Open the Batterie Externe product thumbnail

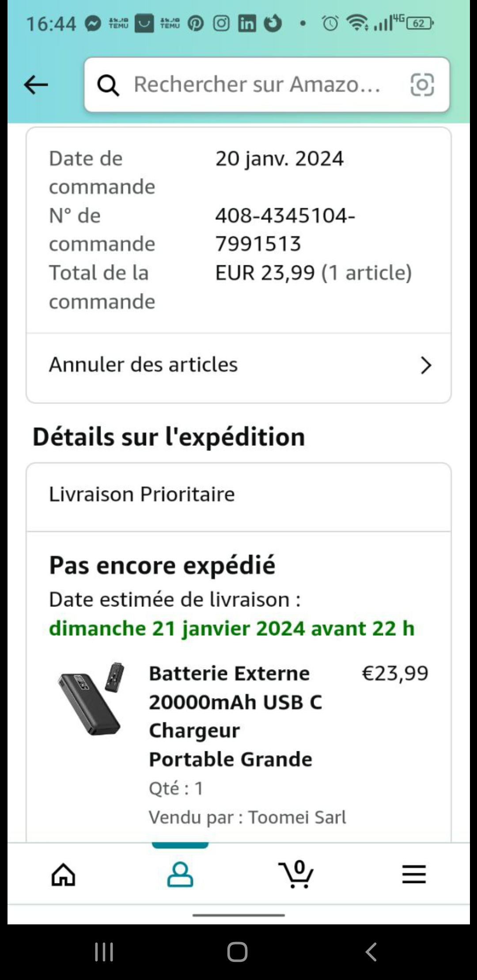(x=91, y=699)
